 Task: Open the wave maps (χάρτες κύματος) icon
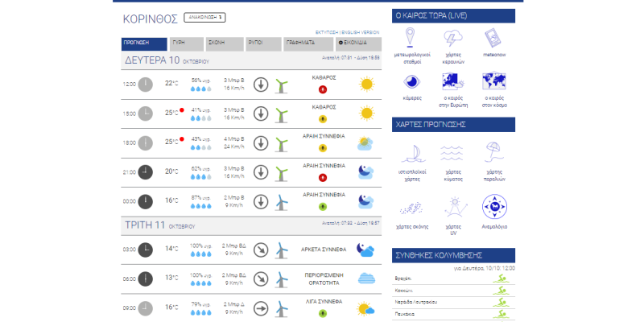(x=452, y=152)
